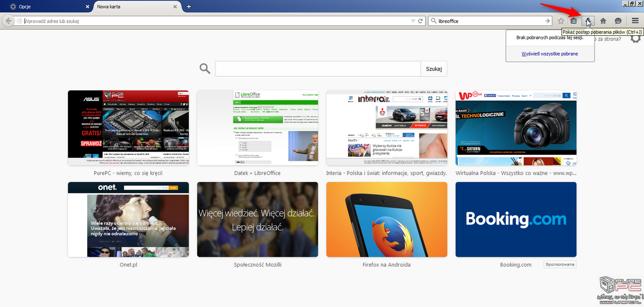
Task: Restore down the Firefox window
Action: (632, 4)
